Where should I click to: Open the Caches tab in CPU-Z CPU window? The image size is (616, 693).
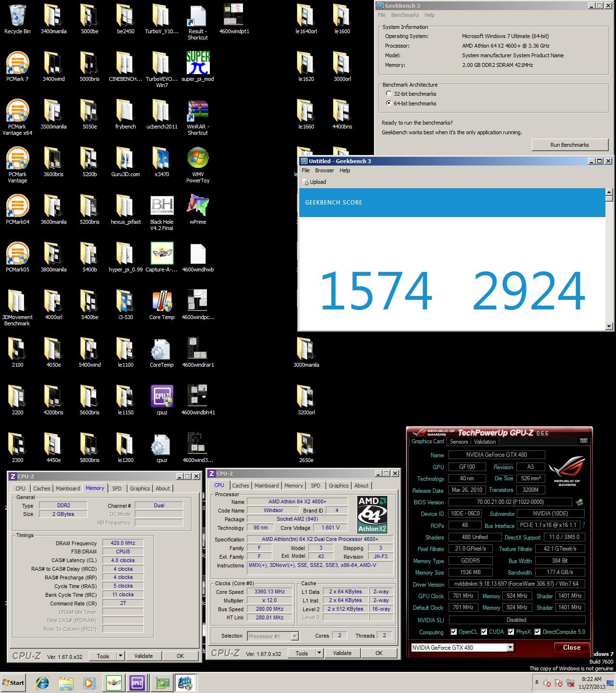240,486
